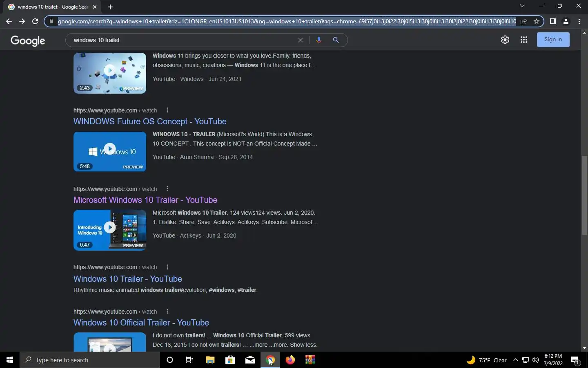This screenshot has width=588, height=368.
Task: Open Task View on the taskbar
Action: [x=189, y=360]
